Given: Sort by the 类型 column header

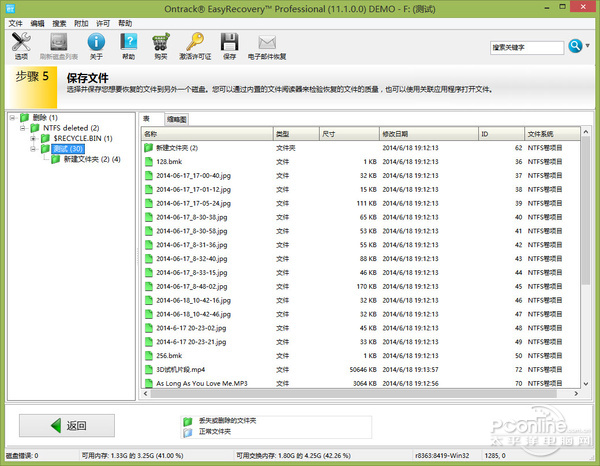Looking at the screenshot, I should 296,134.
